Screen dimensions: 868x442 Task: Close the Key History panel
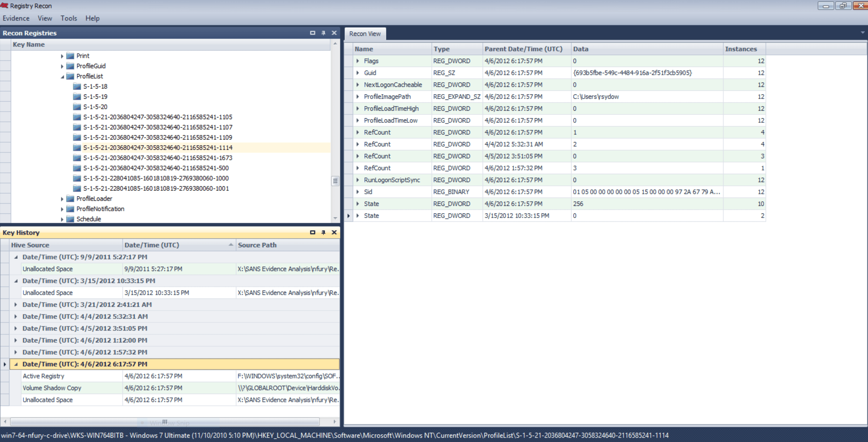click(x=334, y=232)
